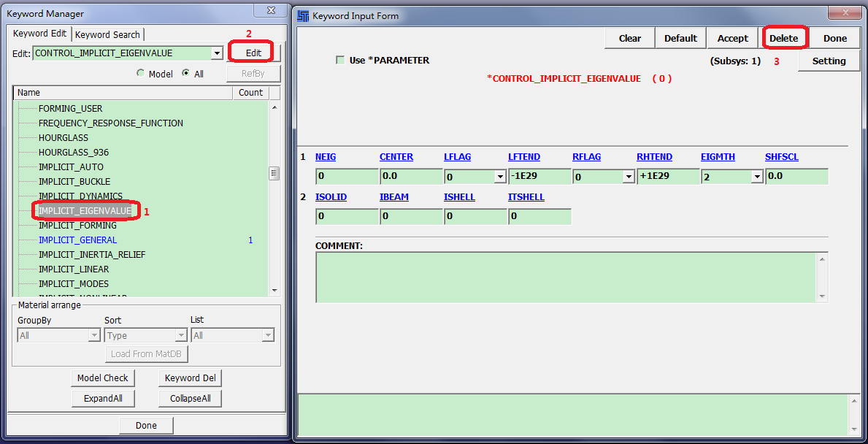Select FREQUENCY_RESPONSE_FUNCTION tree item
The width and height of the screenshot is (868, 444).
click(111, 123)
